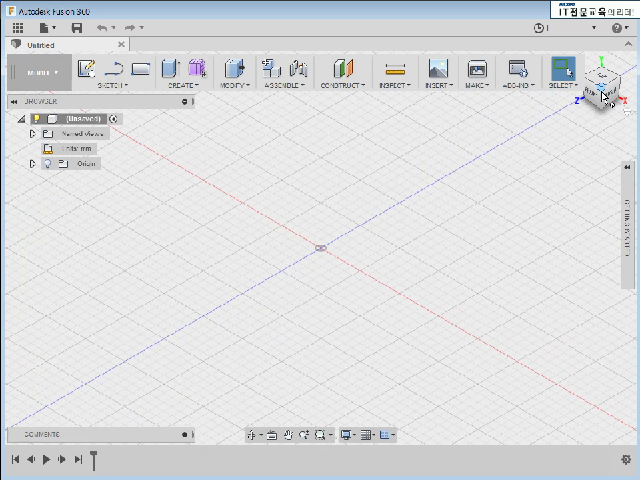
Task: Select the Rectangle sketch tool
Action: tap(140, 69)
